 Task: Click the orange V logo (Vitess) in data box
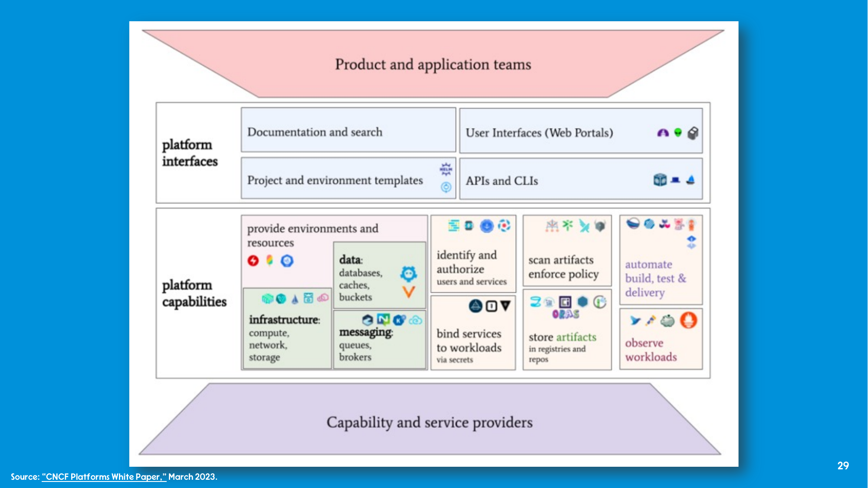click(408, 292)
